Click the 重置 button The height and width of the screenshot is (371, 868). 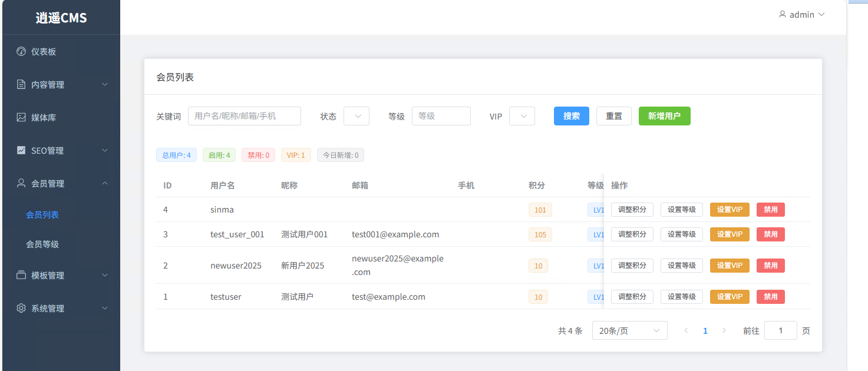coord(614,116)
